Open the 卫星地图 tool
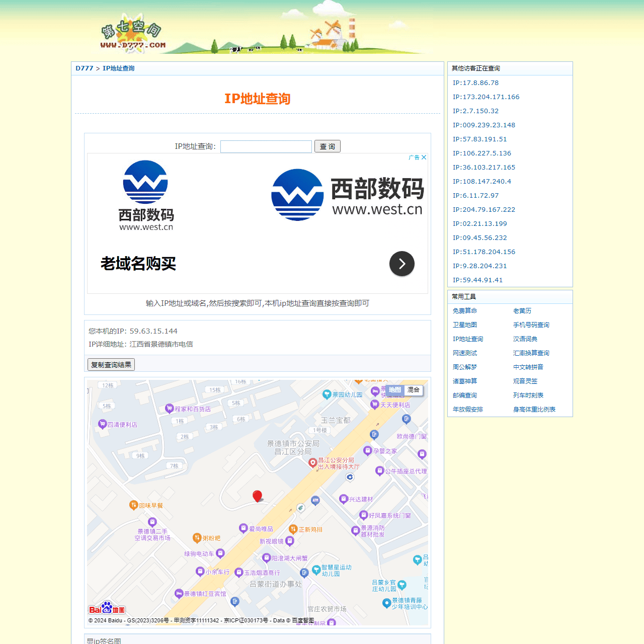 pyautogui.click(x=465, y=325)
